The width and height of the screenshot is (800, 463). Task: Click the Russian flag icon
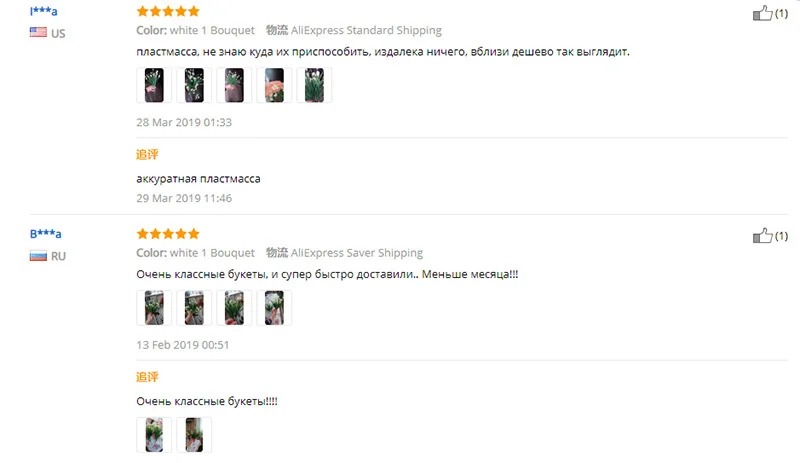pos(38,255)
